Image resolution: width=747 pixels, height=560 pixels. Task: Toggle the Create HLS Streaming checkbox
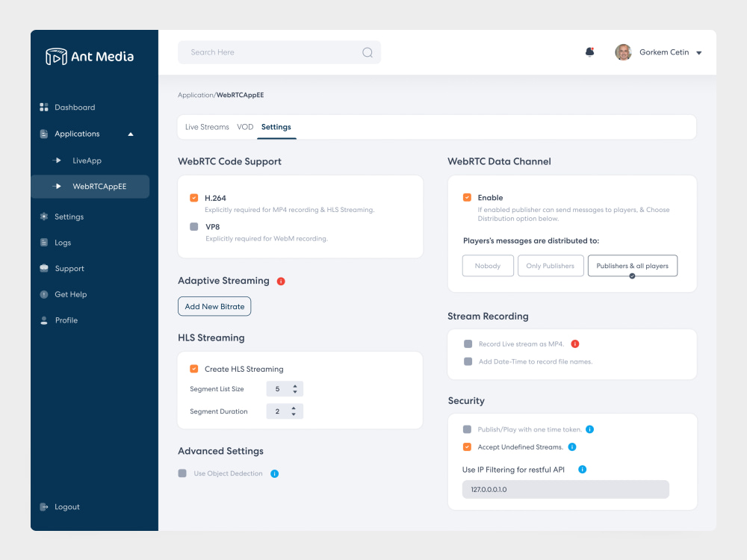[x=194, y=369]
